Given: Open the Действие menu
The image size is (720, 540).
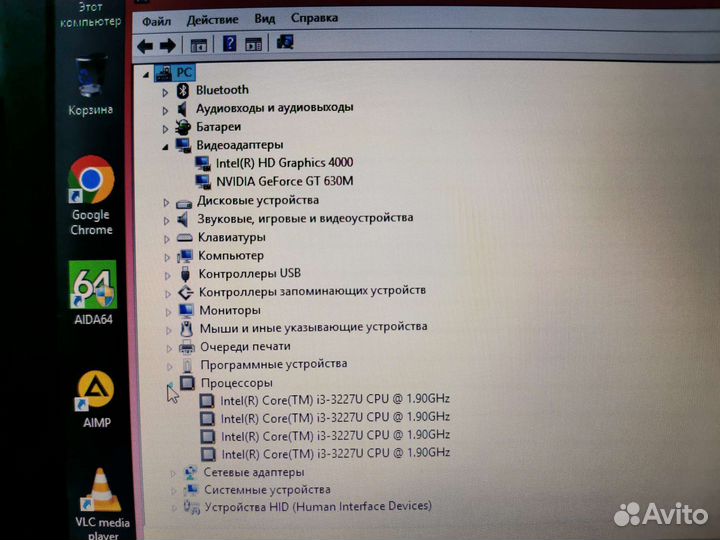Looking at the screenshot, I should click(213, 20).
